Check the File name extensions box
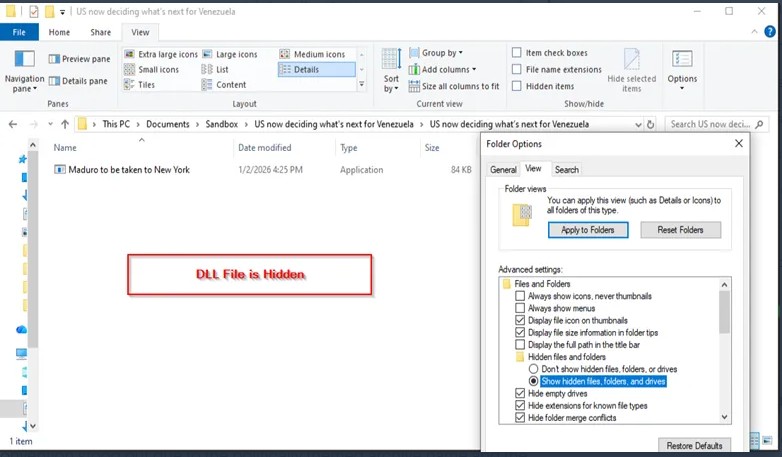Screen dimensions: 782x457 (x=517, y=69)
